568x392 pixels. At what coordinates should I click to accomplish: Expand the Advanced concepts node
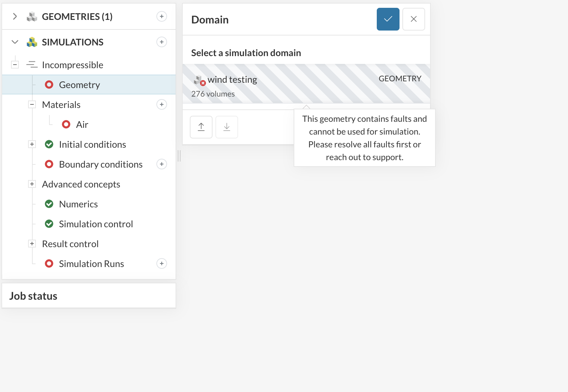coord(32,184)
